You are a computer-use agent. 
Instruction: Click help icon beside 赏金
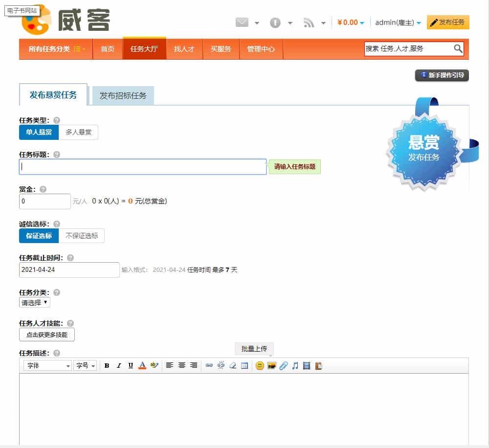[x=43, y=189]
